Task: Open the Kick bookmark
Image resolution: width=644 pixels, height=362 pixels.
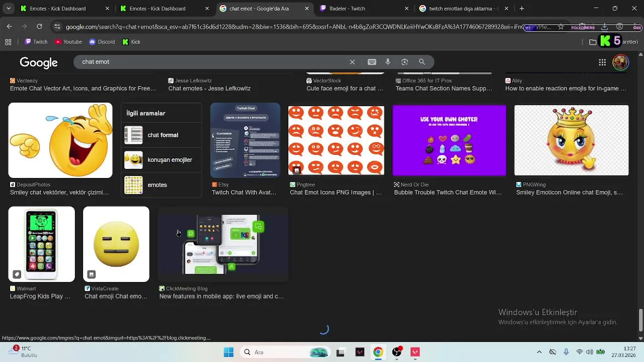Action: (x=131, y=42)
